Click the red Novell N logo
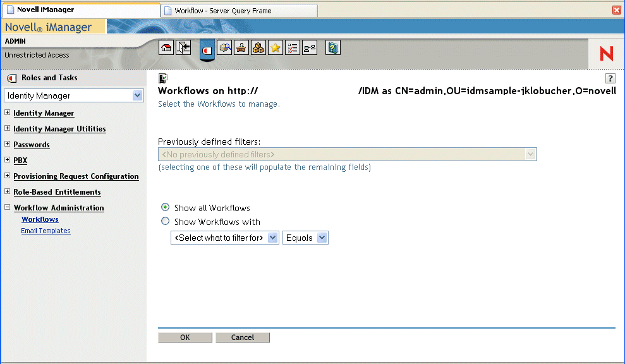This screenshot has height=364, width=625. (605, 54)
